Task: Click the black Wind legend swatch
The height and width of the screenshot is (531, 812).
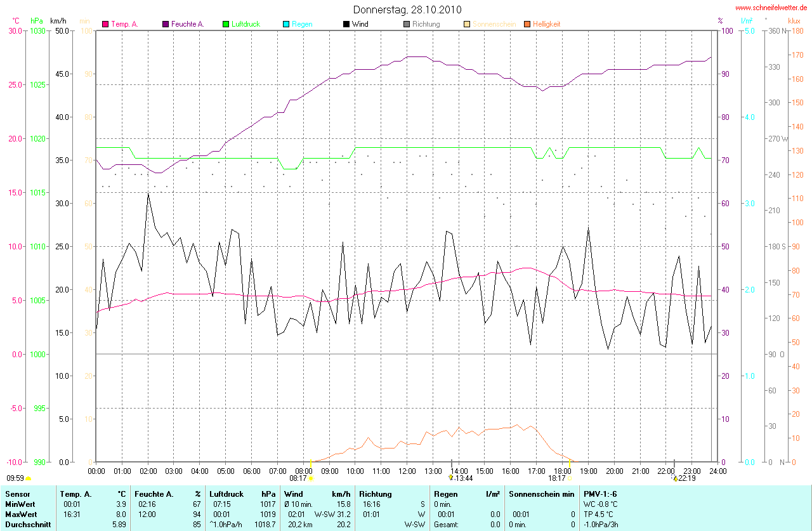Action: (346, 24)
